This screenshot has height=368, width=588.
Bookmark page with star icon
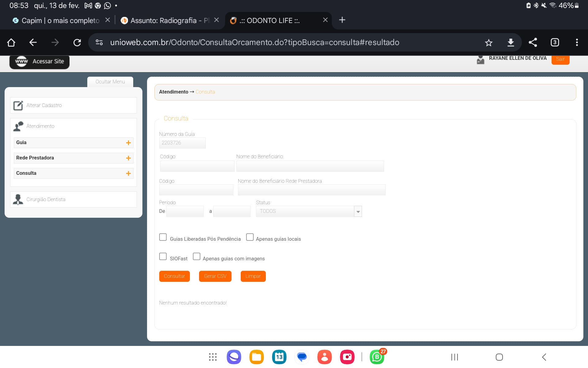click(488, 43)
